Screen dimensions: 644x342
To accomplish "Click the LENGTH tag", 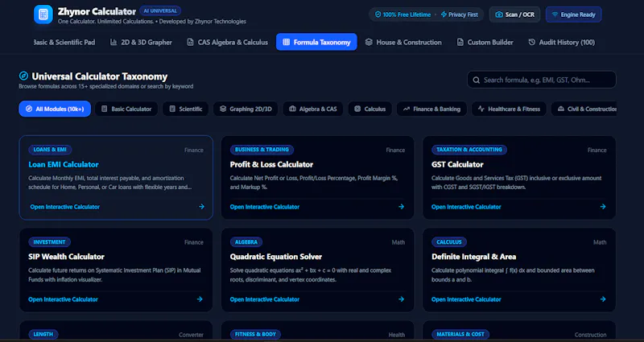I will click(x=43, y=334).
